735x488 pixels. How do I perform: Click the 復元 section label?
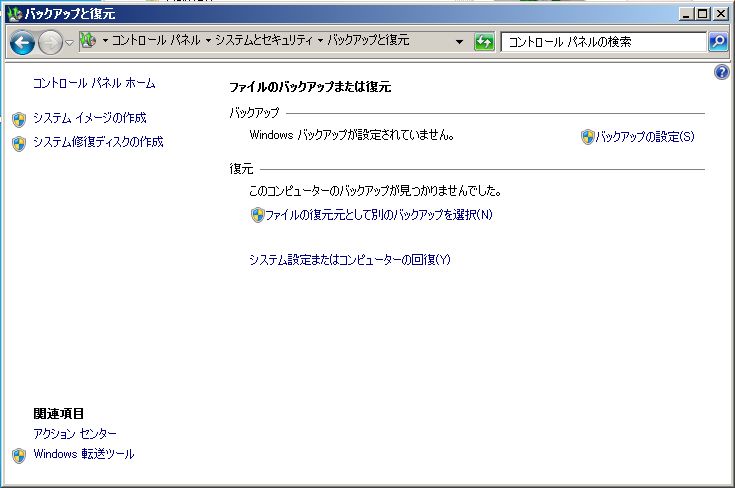click(x=241, y=169)
